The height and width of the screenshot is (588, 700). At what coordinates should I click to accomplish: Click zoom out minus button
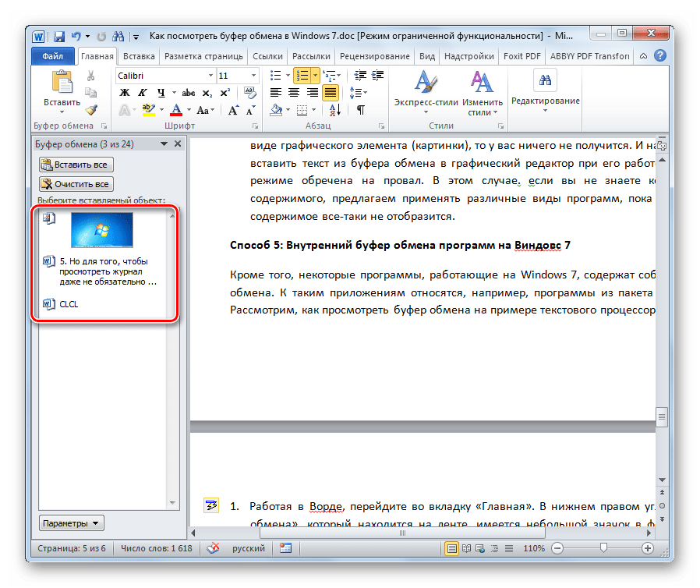[557, 547]
